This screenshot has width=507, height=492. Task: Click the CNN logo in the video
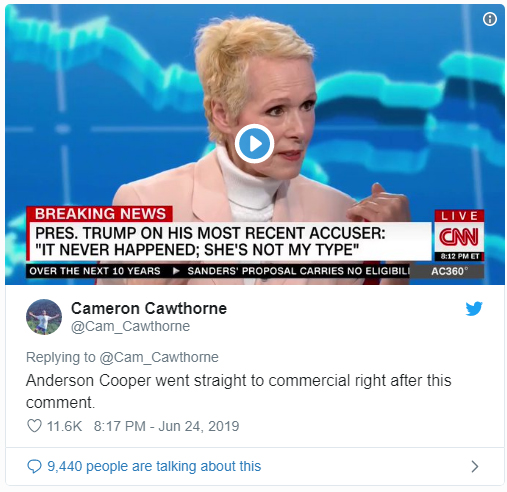(459, 237)
